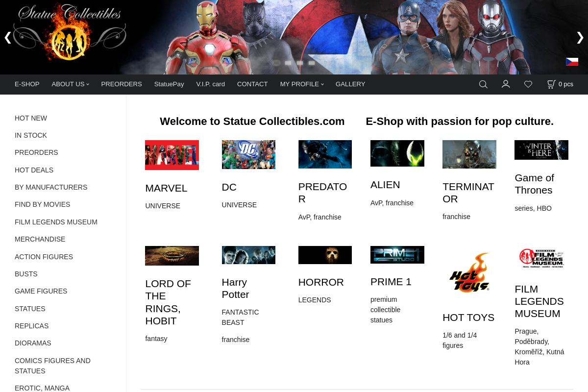
Task: Select the second carousel indicator dot
Action: [x=288, y=63]
